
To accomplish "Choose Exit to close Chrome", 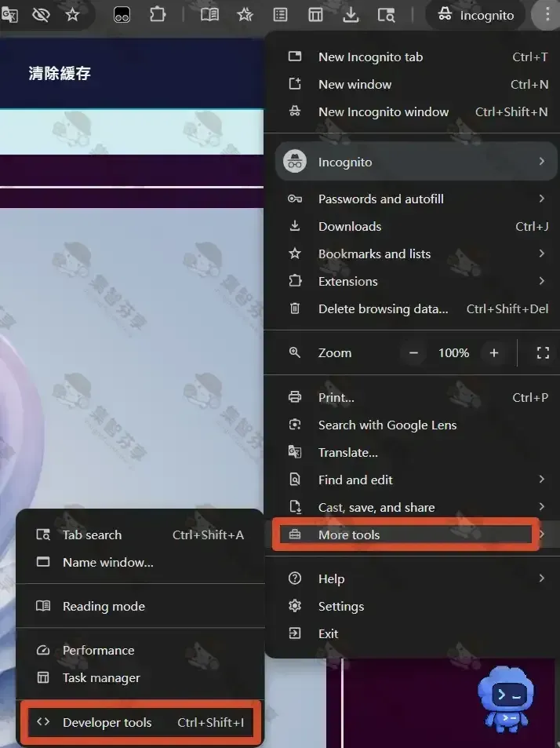I will click(x=412, y=633).
